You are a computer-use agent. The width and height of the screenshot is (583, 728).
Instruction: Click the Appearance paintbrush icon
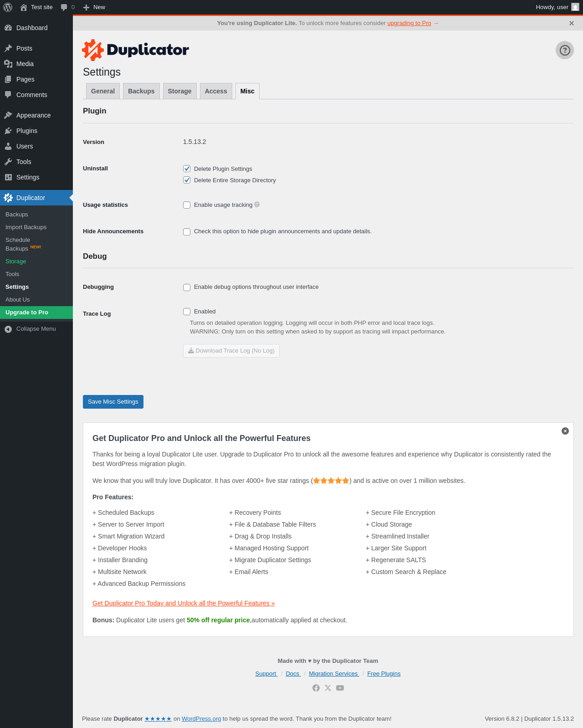pyautogui.click(x=8, y=115)
